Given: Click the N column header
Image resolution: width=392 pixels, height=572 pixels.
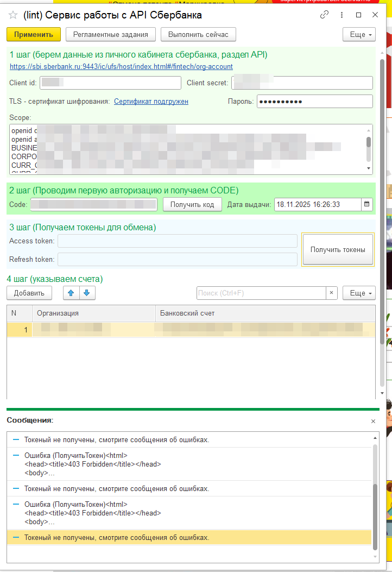Looking at the screenshot, I should coord(20,313).
